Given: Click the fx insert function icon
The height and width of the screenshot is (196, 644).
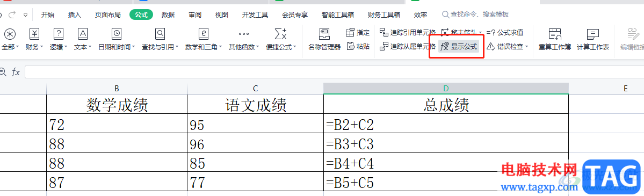Looking at the screenshot, I should tap(16, 72).
